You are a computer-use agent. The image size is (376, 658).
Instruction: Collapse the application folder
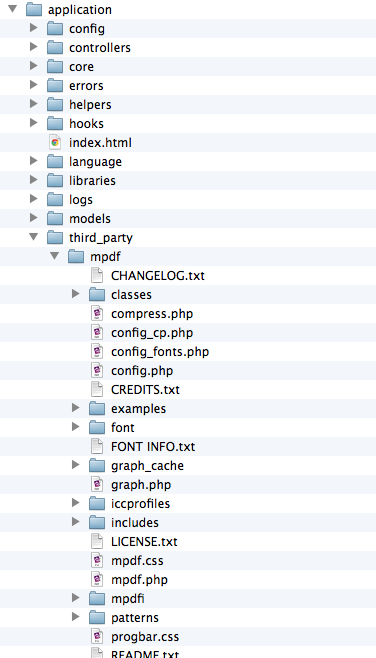[x=13, y=8]
